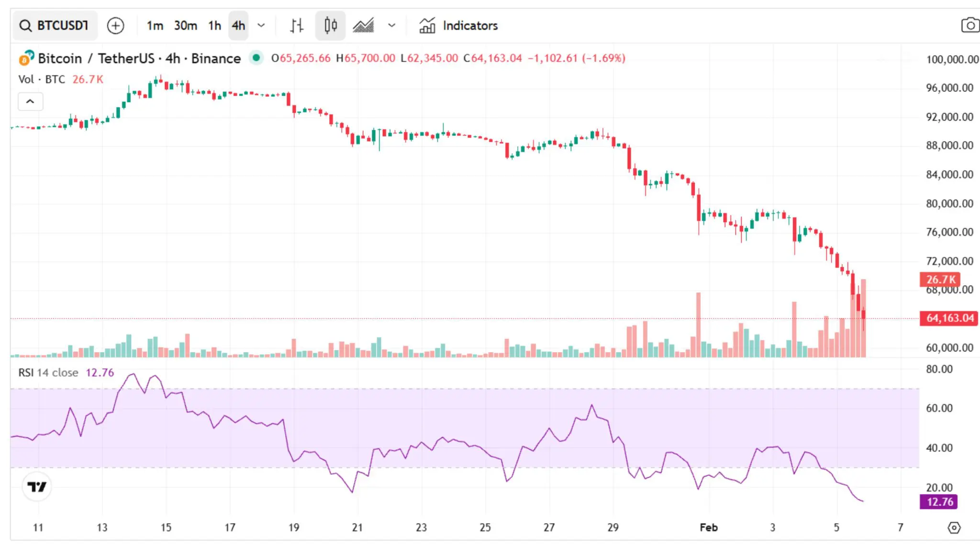Click the BTCUSDT symbol search icon
Image resolution: width=980 pixels, height=551 pixels.
[x=25, y=25]
